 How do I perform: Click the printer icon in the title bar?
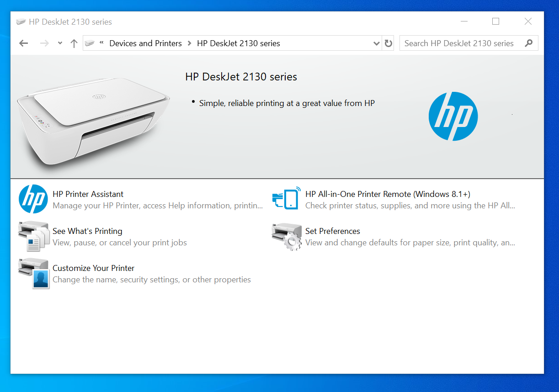pyautogui.click(x=21, y=21)
